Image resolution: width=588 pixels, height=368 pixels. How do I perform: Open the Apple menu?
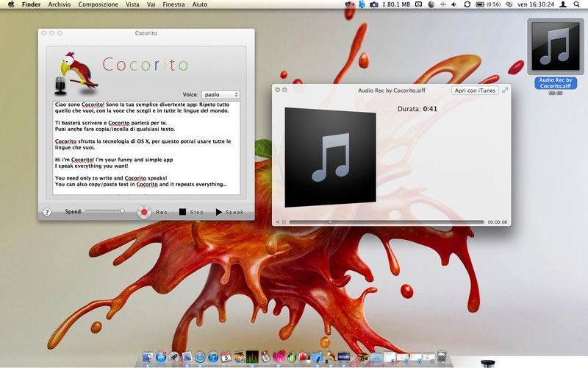point(11,4)
